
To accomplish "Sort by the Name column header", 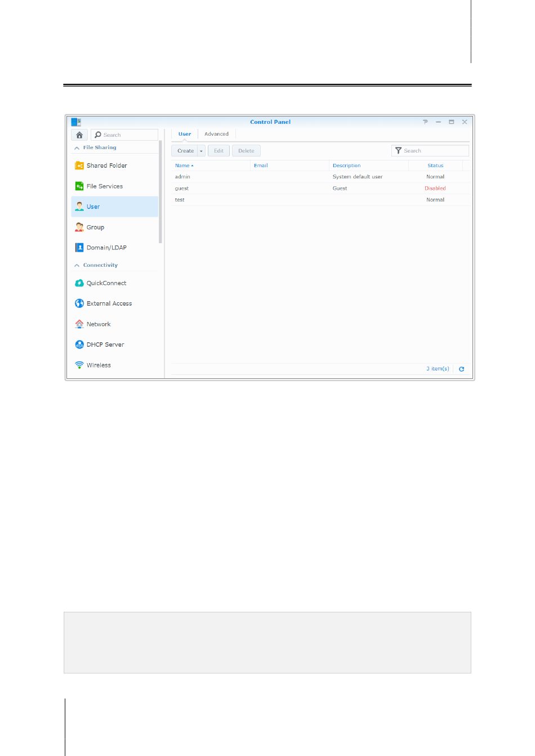I will 211,165.
